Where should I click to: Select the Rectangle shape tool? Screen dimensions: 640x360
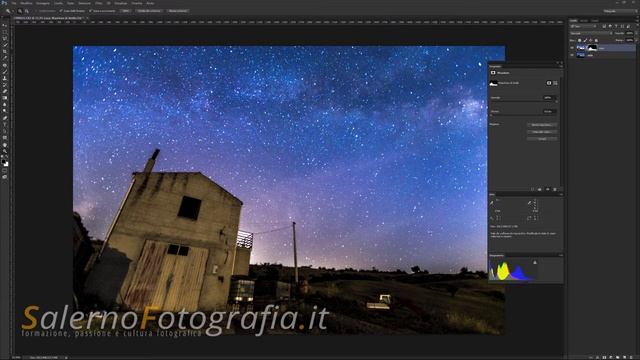[x=4, y=138]
